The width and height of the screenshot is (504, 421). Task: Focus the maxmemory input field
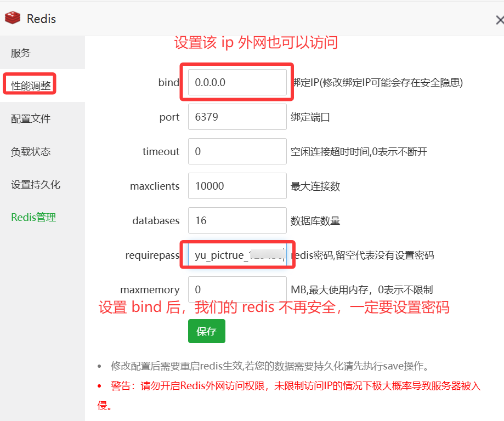coord(237,289)
